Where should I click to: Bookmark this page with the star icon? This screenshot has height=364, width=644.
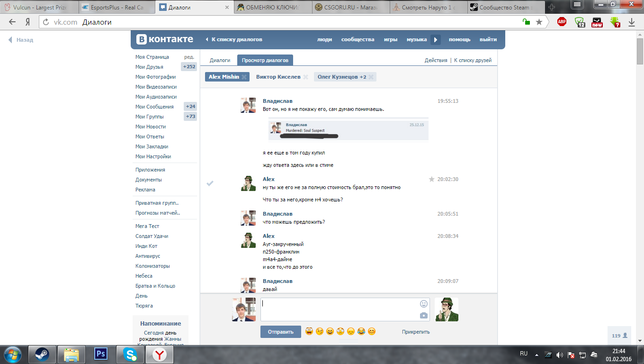[539, 22]
